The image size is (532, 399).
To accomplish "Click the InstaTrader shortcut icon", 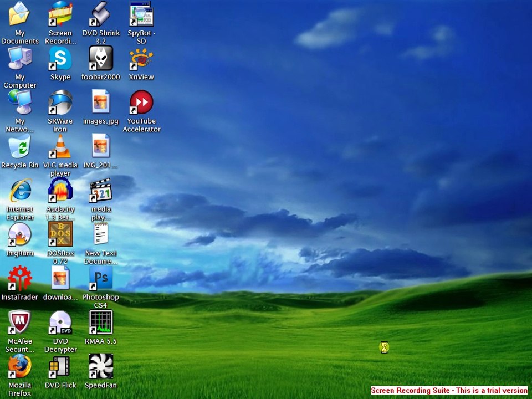I will tap(20, 278).
